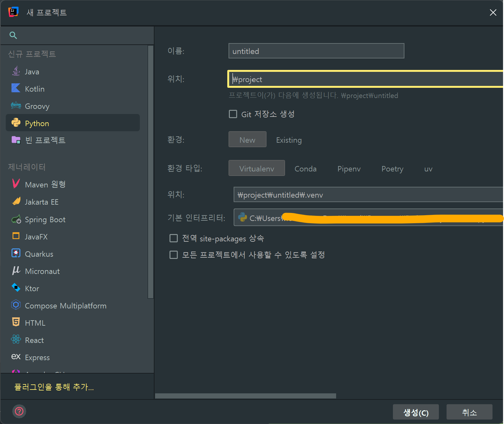Image resolution: width=504 pixels, height=424 pixels.
Task: Select Spring Boot generator
Action: (x=73, y=220)
